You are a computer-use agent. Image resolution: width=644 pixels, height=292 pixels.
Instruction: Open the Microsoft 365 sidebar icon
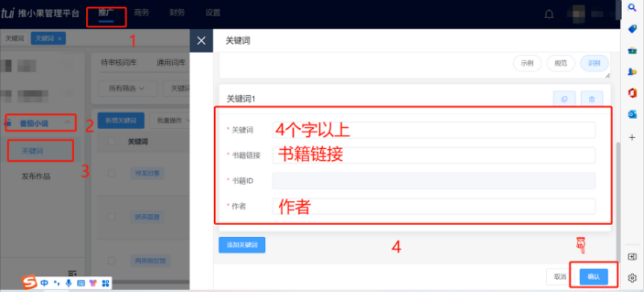tap(632, 93)
